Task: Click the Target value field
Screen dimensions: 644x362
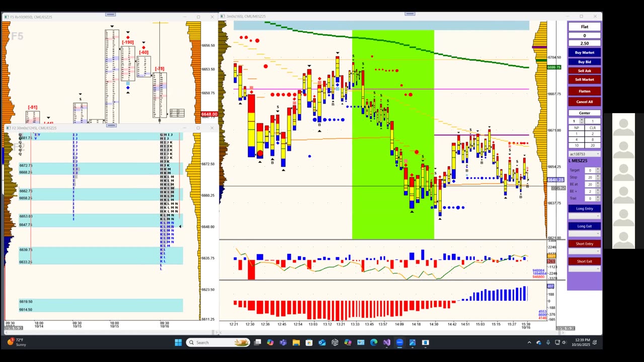Action: pyautogui.click(x=590, y=170)
